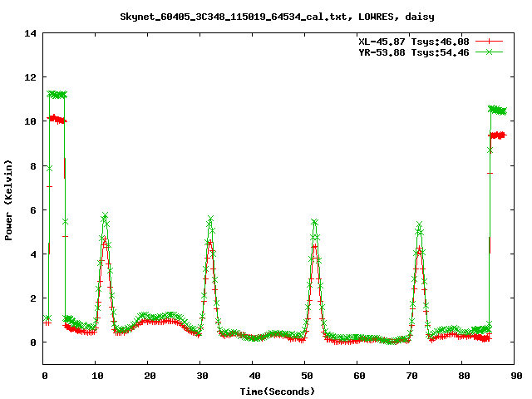Click the green peak near 52 seconds
532x399 pixels.
coord(314,222)
